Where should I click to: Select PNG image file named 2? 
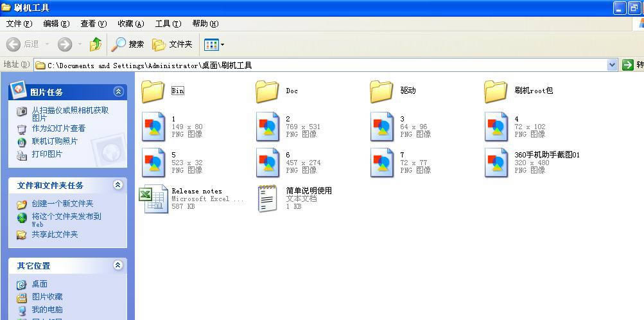click(267, 127)
